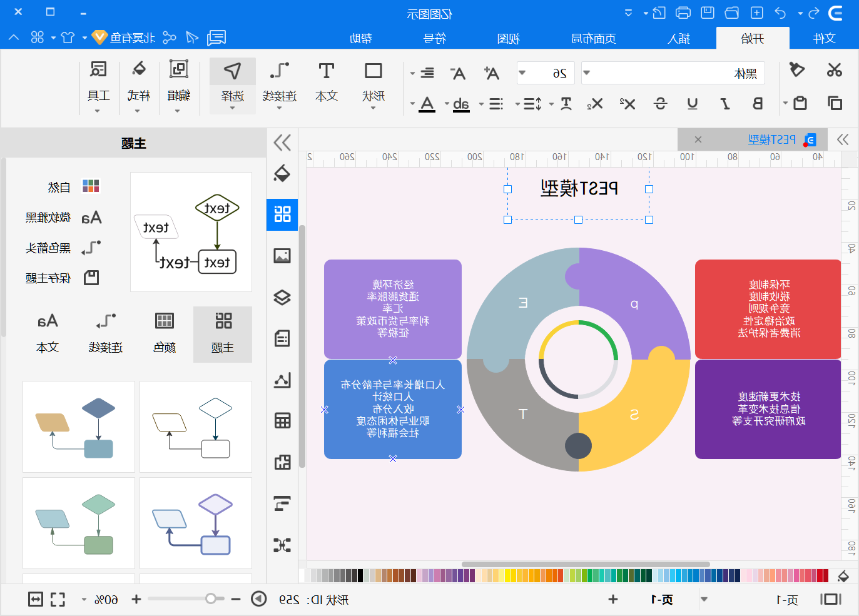Select the red text box on canvas

[768, 309]
